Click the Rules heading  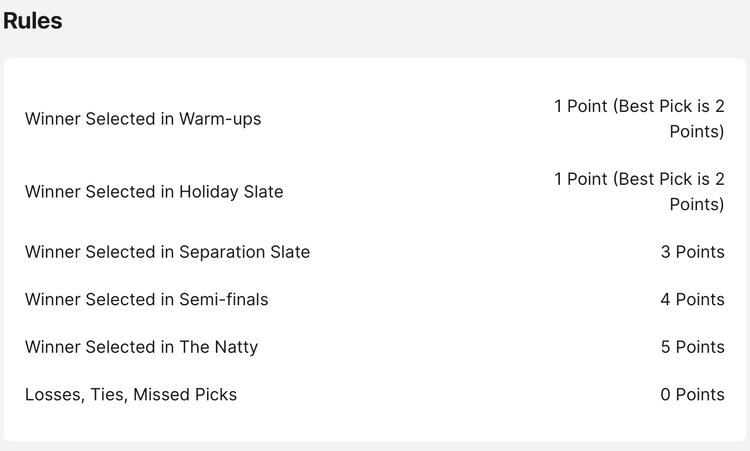(x=33, y=21)
